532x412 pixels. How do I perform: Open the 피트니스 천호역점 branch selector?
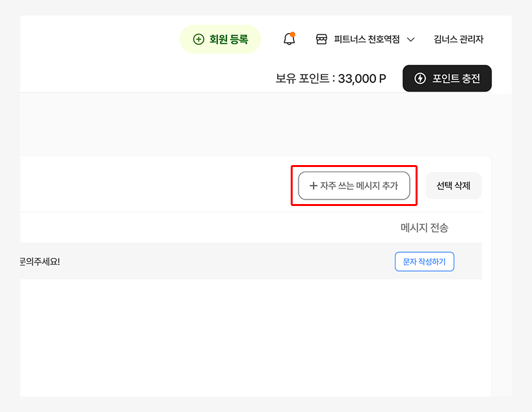pyautogui.click(x=365, y=40)
